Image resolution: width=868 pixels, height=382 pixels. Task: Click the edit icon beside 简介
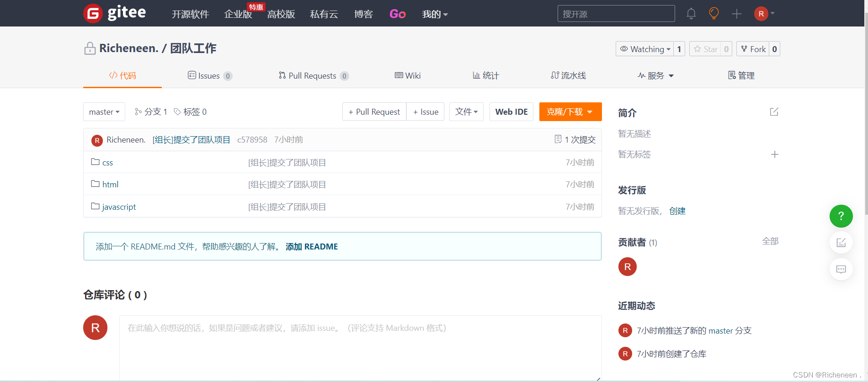point(774,112)
